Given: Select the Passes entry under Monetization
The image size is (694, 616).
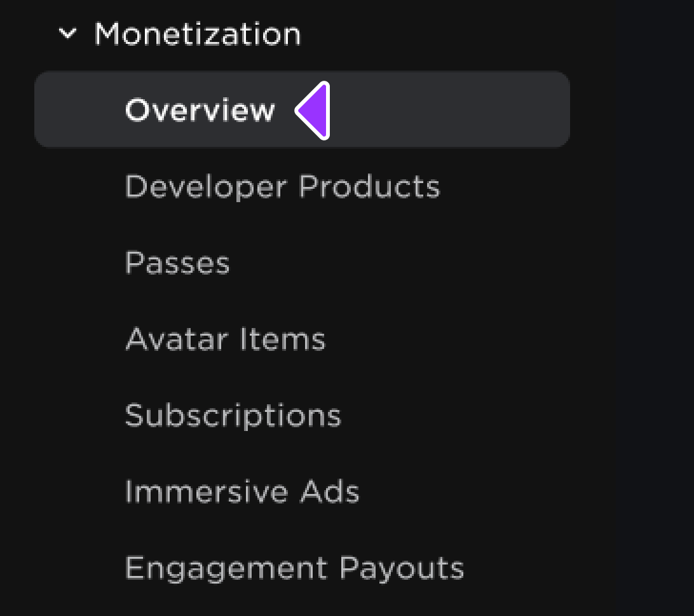Looking at the screenshot, I should [x=177, y=263].
